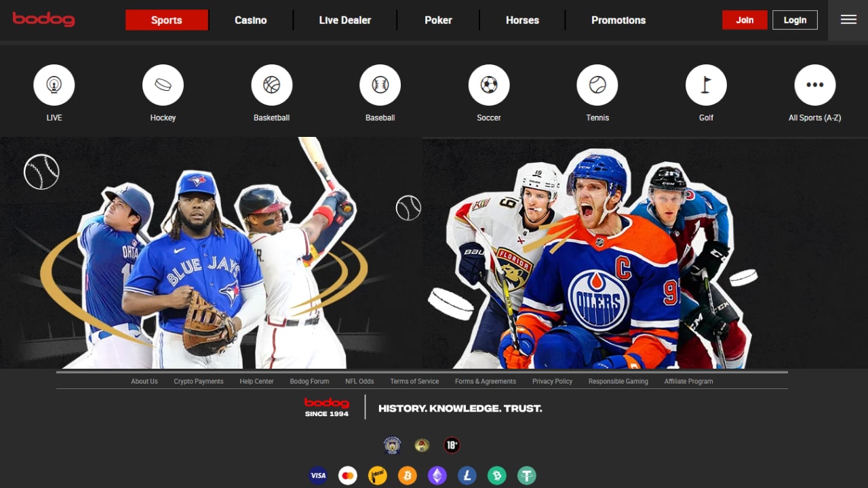Open the Privacy Policy link
Viewport: 868px width, 488px height.
(552, 381)
